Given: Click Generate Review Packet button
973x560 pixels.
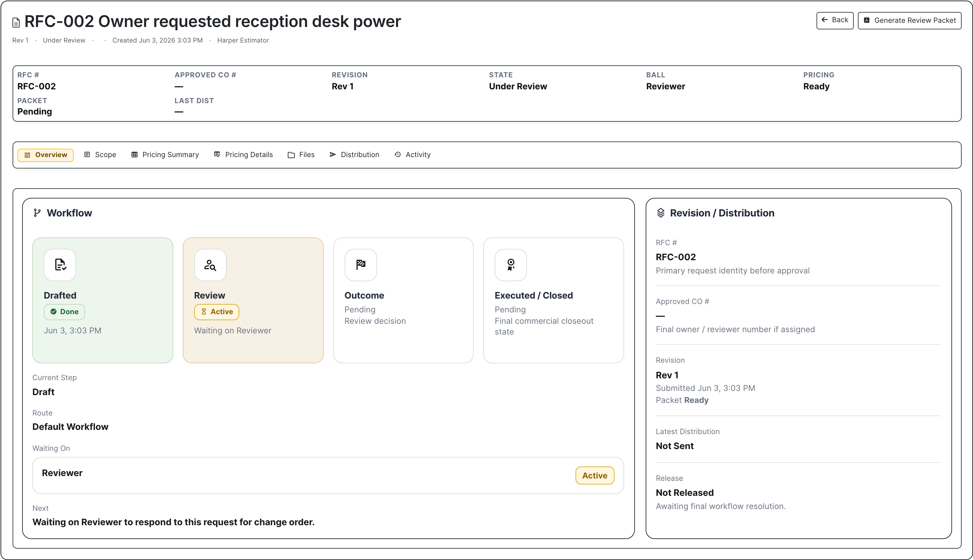Looking at the screenshot, I should tap(909, 20).
